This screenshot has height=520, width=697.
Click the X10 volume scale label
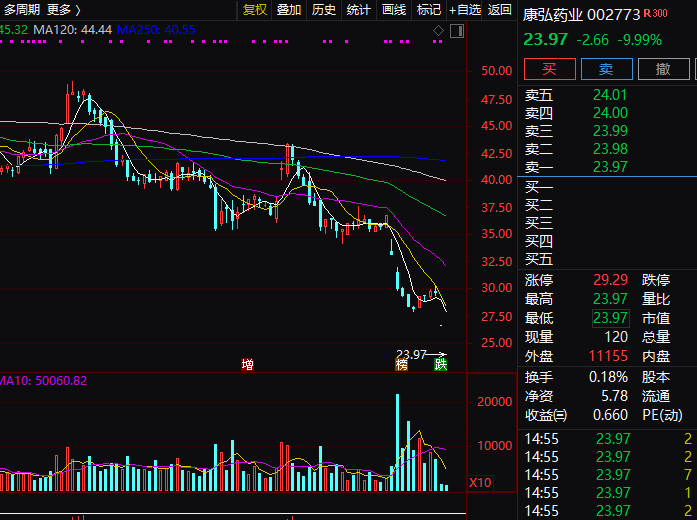(x=481, y=483)
